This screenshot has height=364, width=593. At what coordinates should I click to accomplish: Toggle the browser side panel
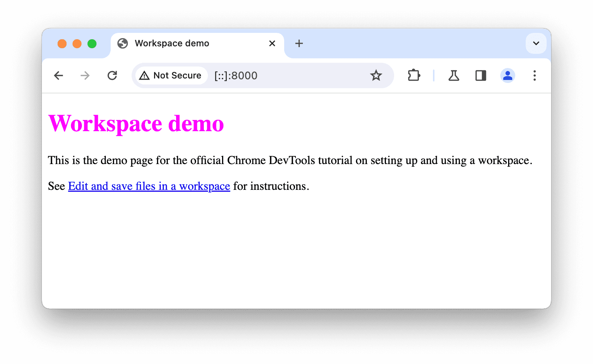coord(480,75)
